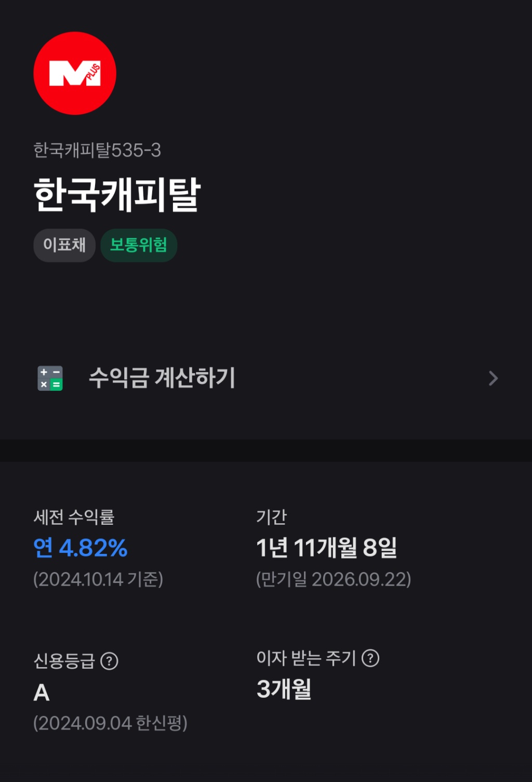Tap the green 보통위험 risk badge
This screenshot has height=782, width=532.
tap(139, 245)
